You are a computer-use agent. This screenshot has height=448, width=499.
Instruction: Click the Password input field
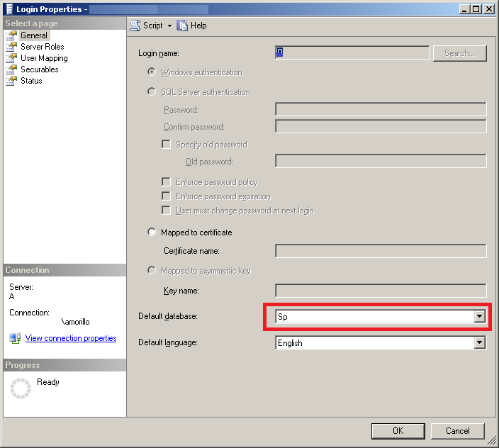tap(381, 109)
